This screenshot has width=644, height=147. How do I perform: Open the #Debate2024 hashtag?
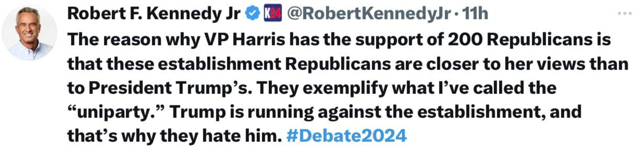click(346, 136)
